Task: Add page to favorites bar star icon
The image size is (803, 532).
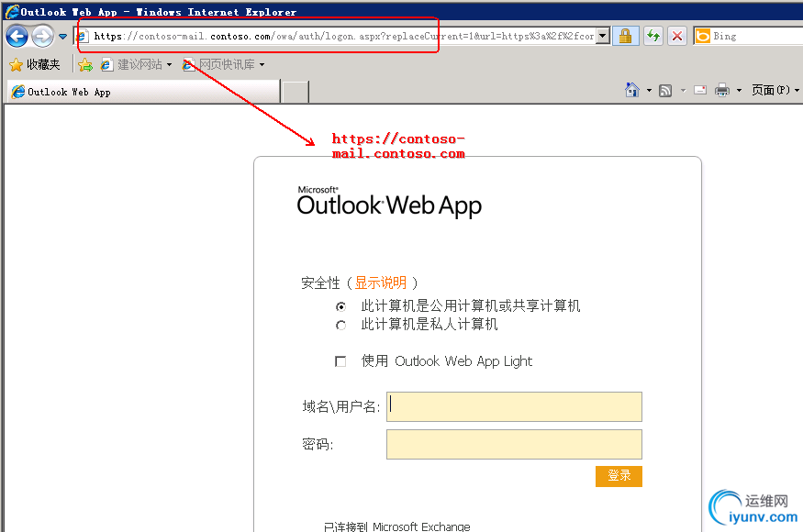Action: click(x=85, y=64)
